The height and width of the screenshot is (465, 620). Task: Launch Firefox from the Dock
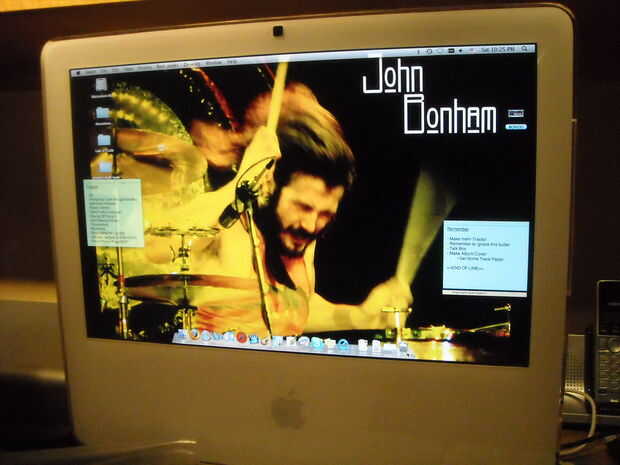(x=195, y=335)
